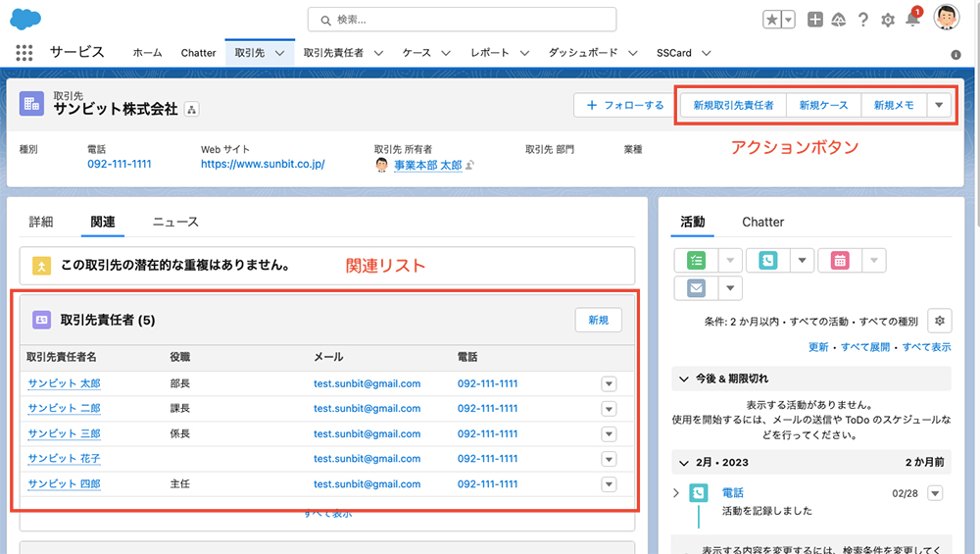Click the log a call icon button
The image size is (980, 554).
[x=768, y=260]
